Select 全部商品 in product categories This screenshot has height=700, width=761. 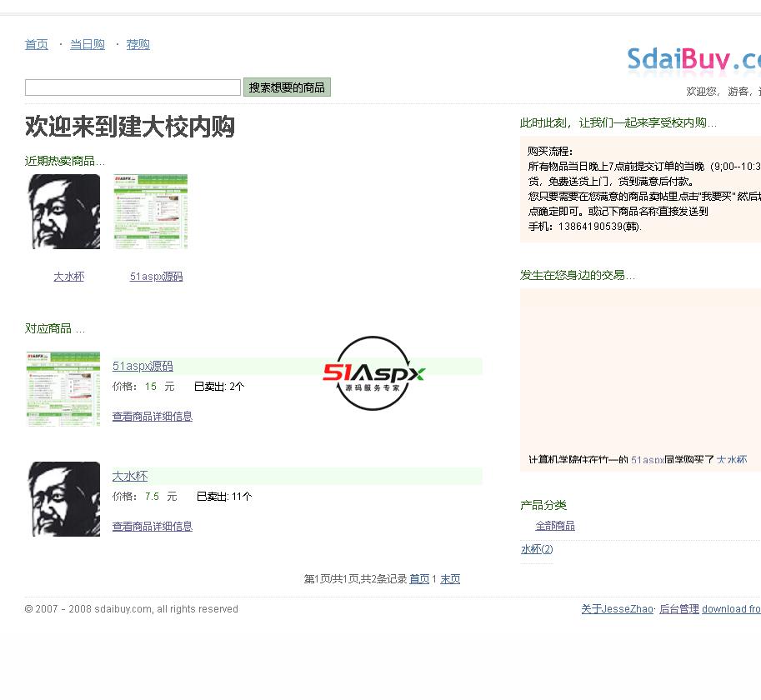tap(555, 526)
